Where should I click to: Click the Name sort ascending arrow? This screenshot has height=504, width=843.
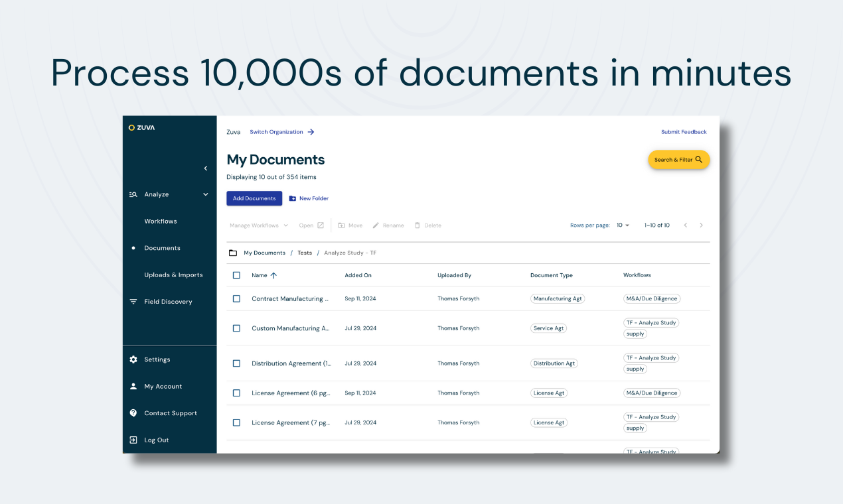273,275
